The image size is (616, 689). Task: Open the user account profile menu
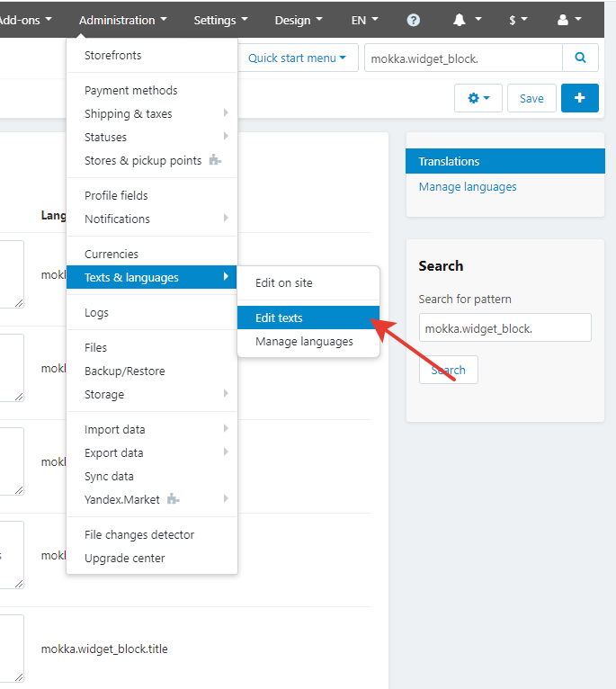pyautogui.click(x=569, y=20)
